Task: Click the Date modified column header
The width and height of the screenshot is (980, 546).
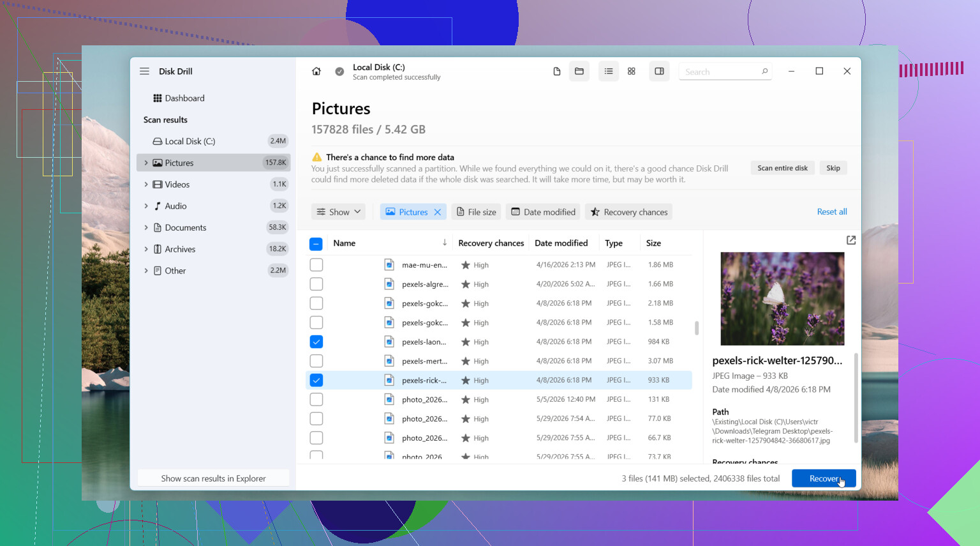Action: (x=561, y=243)
